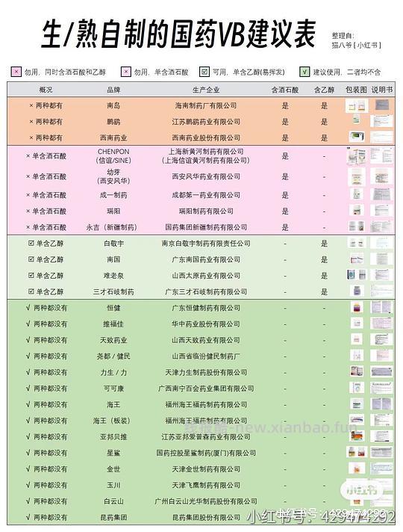Click the checkbox legend icon beside 可用, 单含乙醇
This screenshot has width=403, height=532.
coord(204,72)
